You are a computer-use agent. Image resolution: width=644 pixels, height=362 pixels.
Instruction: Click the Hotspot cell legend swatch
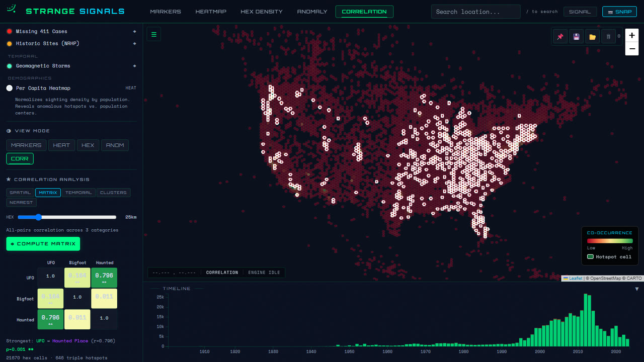(x=590, y=257)
